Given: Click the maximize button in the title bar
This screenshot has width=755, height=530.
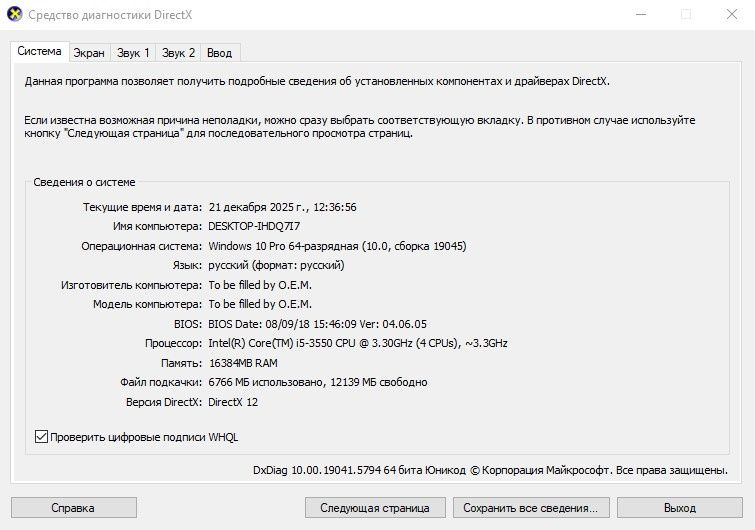Looking at the screenshot, I should coord(685,15).
